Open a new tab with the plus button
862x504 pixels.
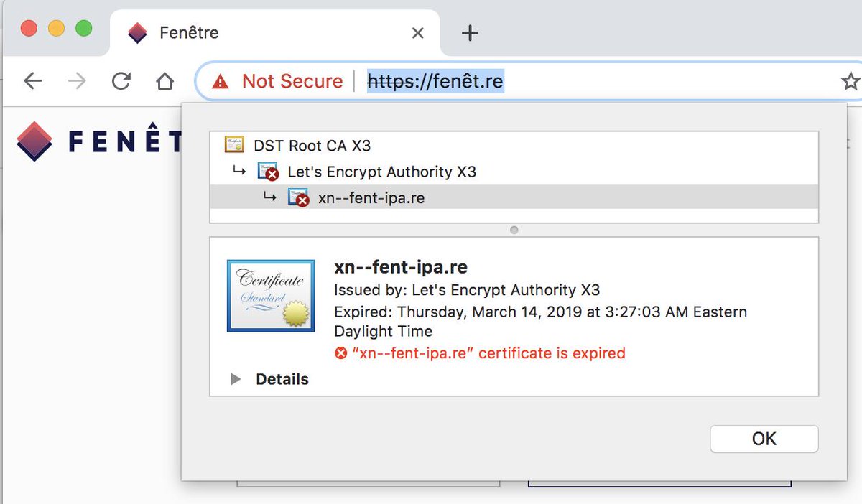click(x=470, y=33)
